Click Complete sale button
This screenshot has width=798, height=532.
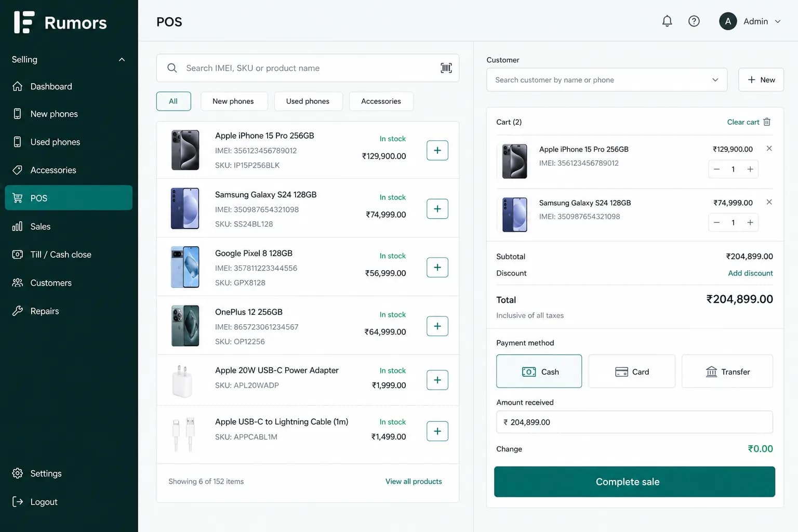coord(634,482)
